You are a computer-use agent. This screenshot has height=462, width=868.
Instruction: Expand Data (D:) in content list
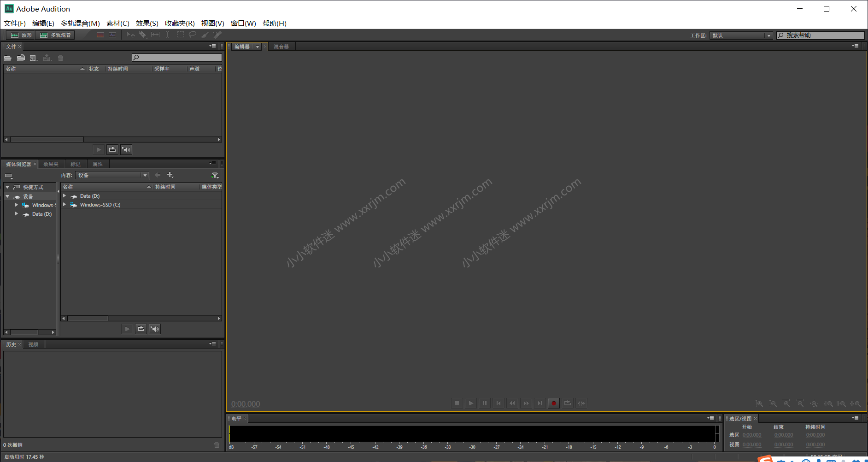tap(65, 196)
